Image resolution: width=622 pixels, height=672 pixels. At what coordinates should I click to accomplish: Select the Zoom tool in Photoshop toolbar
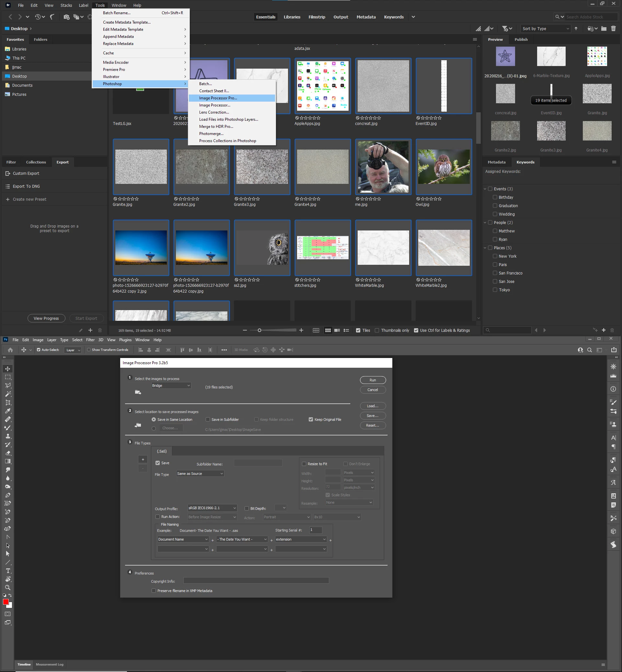click(8, 588)
